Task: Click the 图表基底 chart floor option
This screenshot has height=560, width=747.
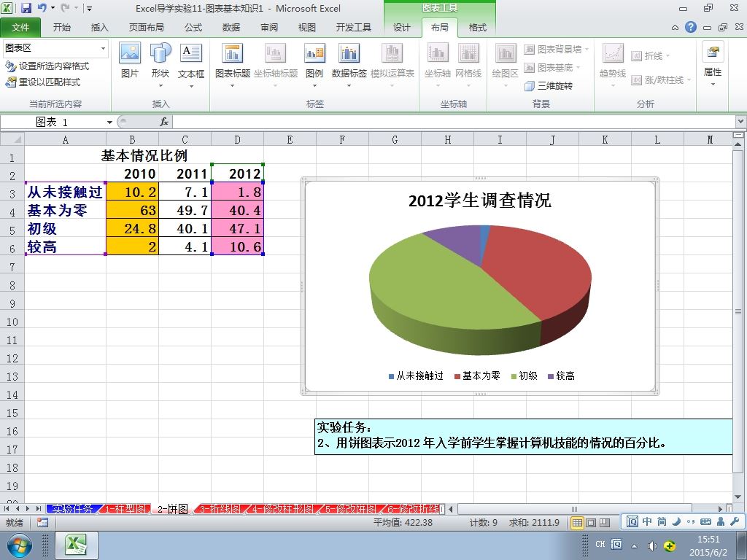Action: 553,68
